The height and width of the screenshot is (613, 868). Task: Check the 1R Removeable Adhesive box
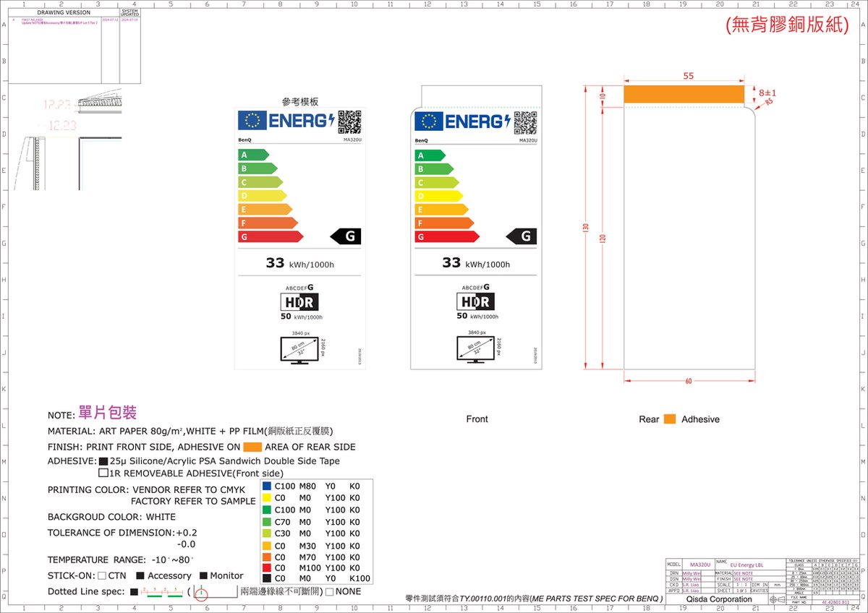coord(103,473)
